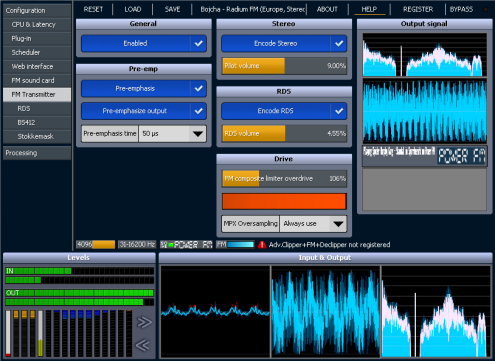The height and width of the screenshot is (361, 495).
Task: Click the 4096 latency indicator in status bar
Action: pos(95,245)
